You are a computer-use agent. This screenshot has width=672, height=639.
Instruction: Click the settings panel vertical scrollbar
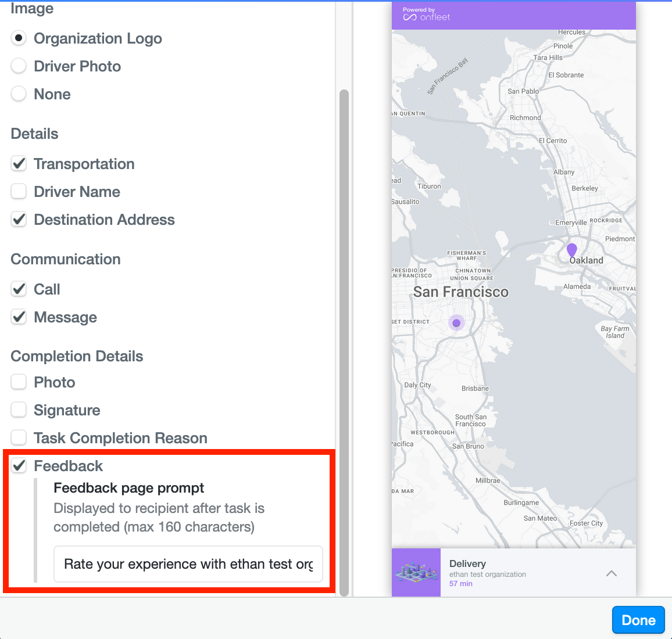344,343
